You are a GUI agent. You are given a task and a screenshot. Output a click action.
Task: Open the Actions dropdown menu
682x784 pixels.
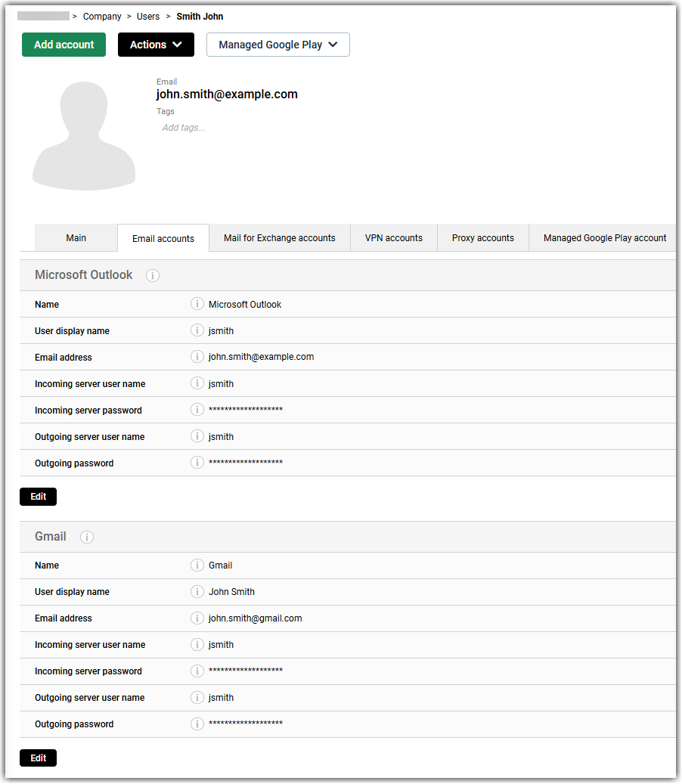tap(156, 45)
